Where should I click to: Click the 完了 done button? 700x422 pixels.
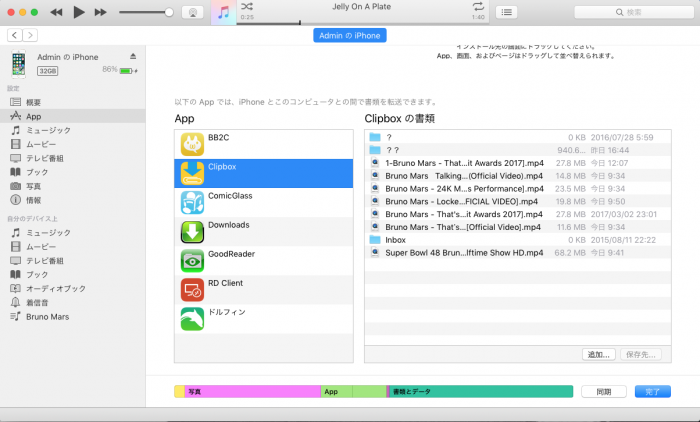pyautogui.click(x=653, y=392)
